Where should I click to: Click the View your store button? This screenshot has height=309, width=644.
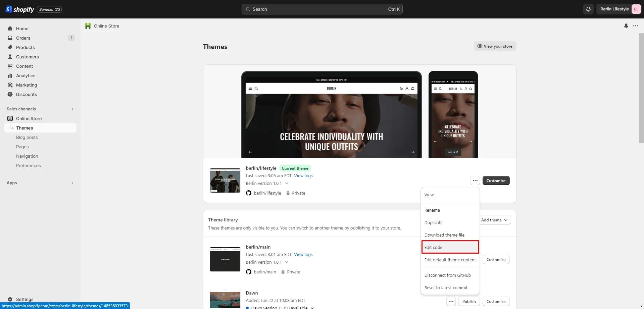495,46
